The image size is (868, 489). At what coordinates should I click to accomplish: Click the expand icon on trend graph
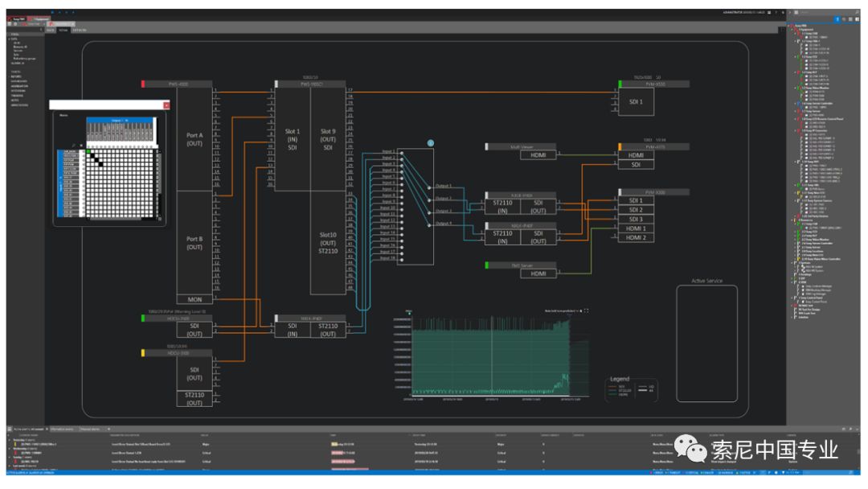click(586, 310)
